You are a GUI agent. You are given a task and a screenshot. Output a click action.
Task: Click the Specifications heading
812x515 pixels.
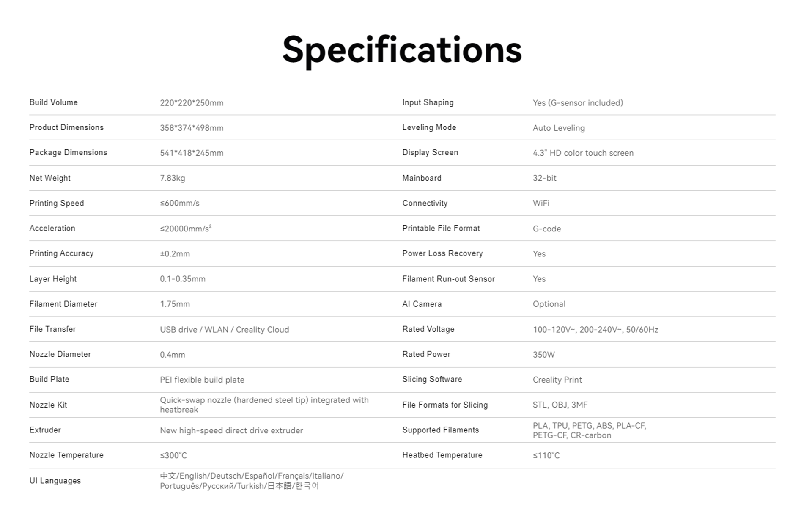pos(402,50)
